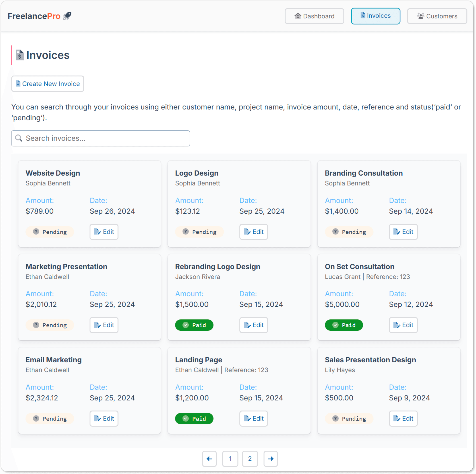Click the Branding Consultation title
Image resolution: width=476 pixels, height=474 pixels.
[364, 173]
